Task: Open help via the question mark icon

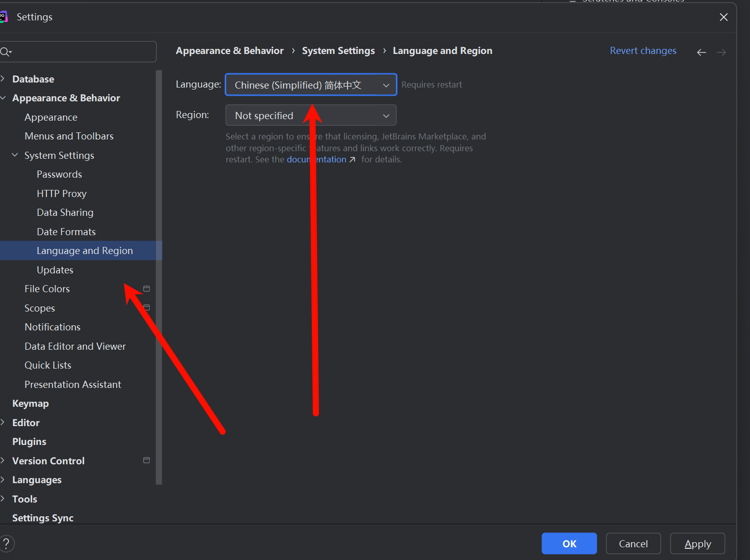Action: pyautogui.click(x=7, y=543)
